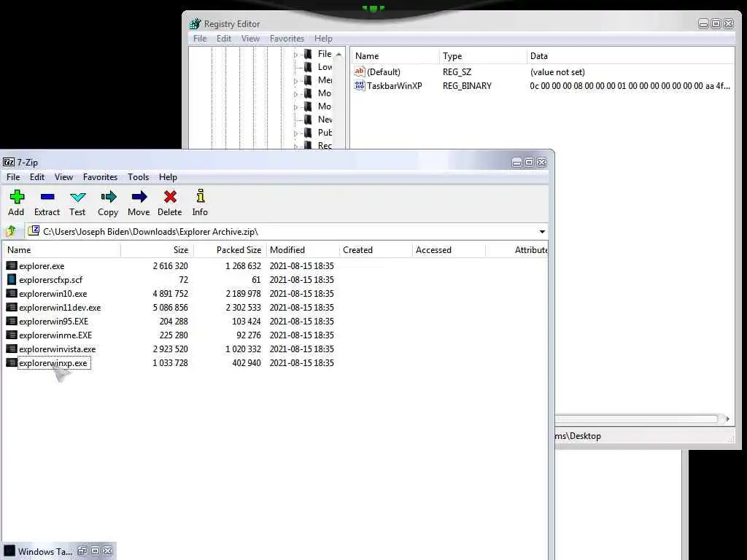
Task: Expand the second Mo key in registry tree
Action: [295, 107]
